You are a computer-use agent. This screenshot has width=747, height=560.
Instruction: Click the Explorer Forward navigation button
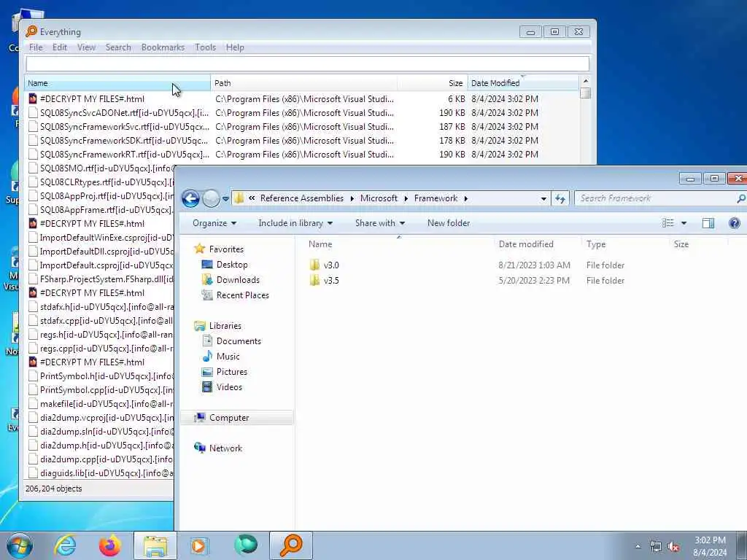point(211,198)
